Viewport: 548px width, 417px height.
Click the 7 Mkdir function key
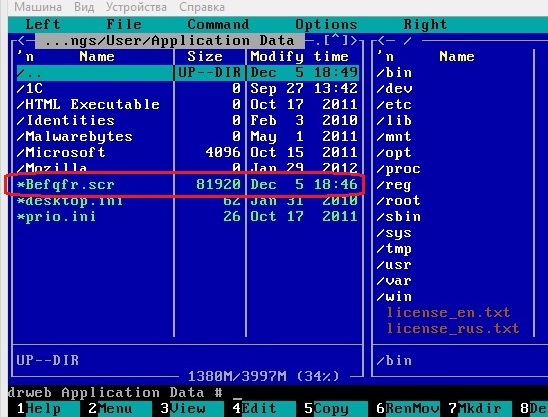[480, 408]
